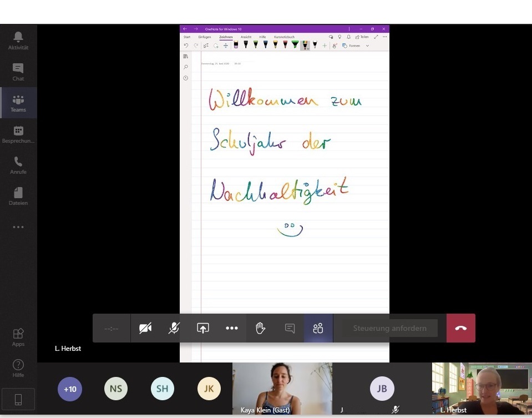Show the +10 additional participants
This screenshot has height=418, width=532.
[x=70, y=389]
